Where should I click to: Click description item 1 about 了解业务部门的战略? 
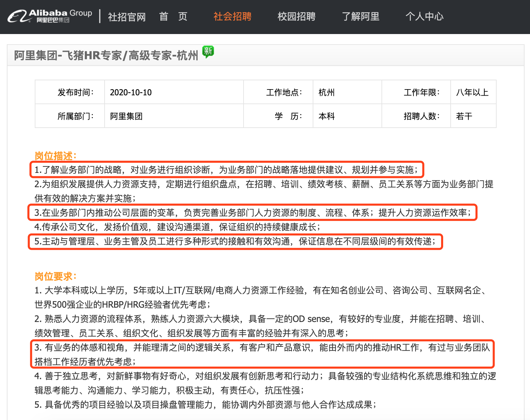click(227, 169)
